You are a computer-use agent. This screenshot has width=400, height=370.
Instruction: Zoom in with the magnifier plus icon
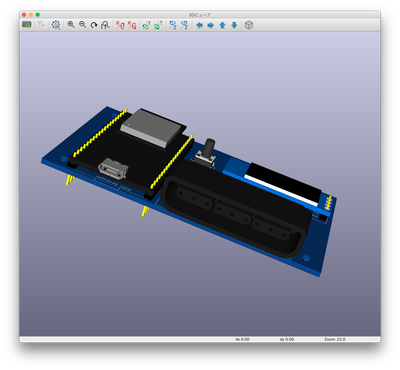[71, 25]
